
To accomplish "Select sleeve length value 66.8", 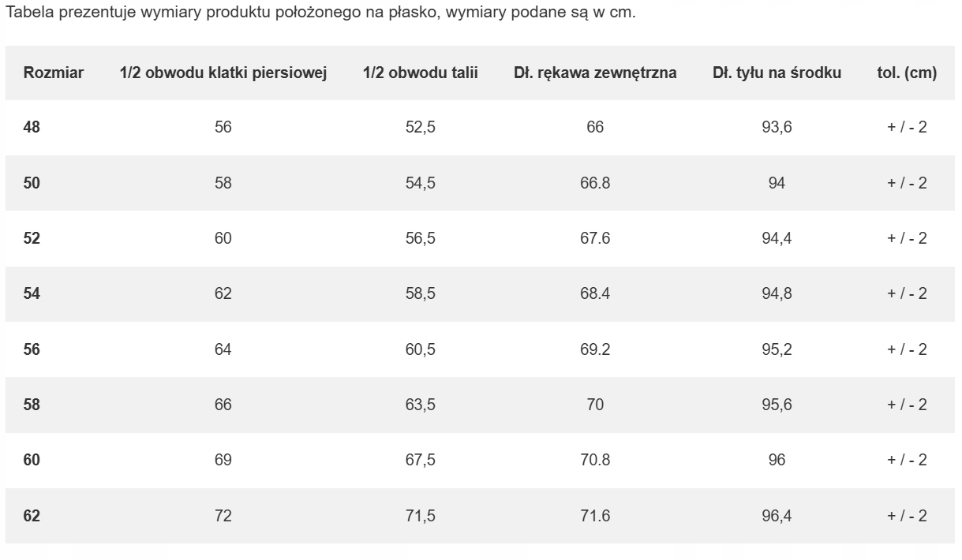I will coord(595,183).
